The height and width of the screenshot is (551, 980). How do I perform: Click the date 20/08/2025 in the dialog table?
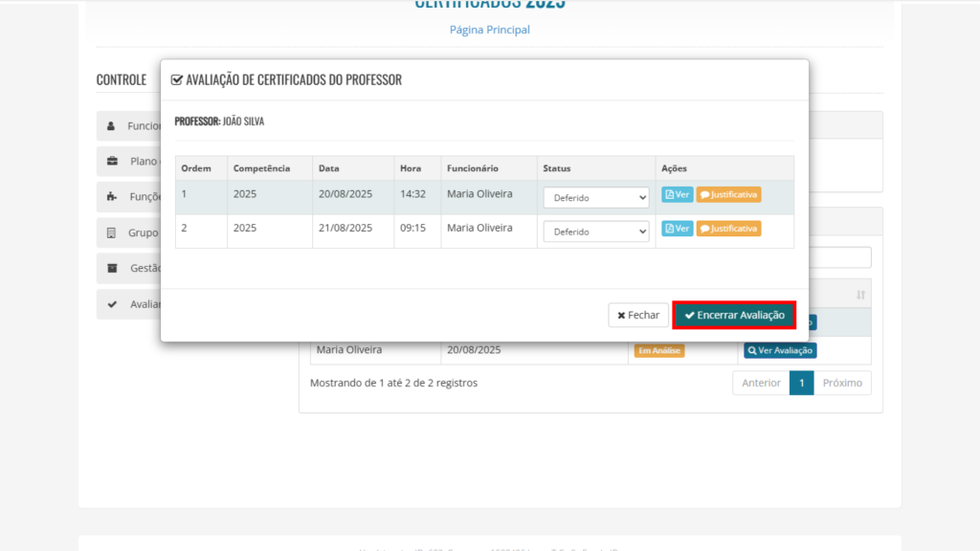click(x=345, y=193)
